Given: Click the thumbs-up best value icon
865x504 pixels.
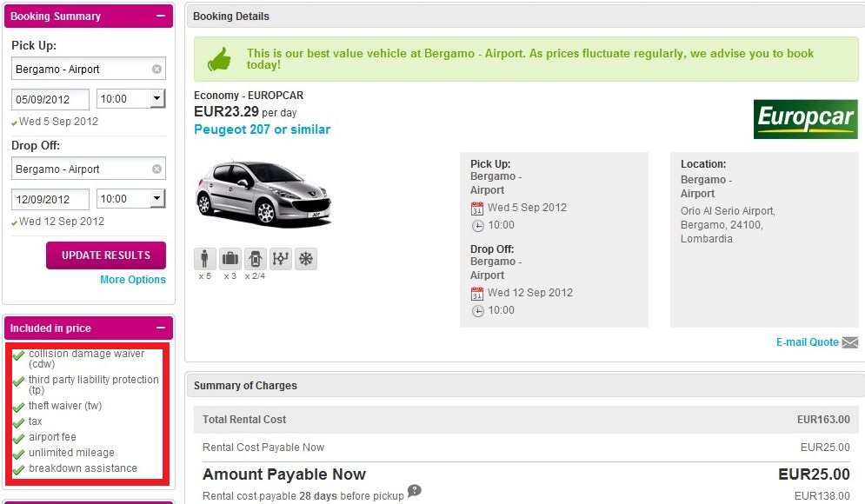Looking at the screenshot, I should click(x=219, y=59).
